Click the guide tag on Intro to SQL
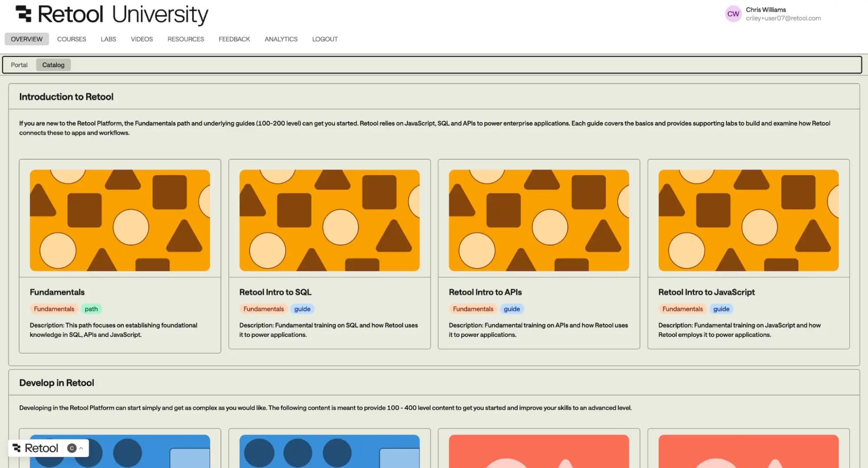868x468 pixels. click(x=302, y=309)
